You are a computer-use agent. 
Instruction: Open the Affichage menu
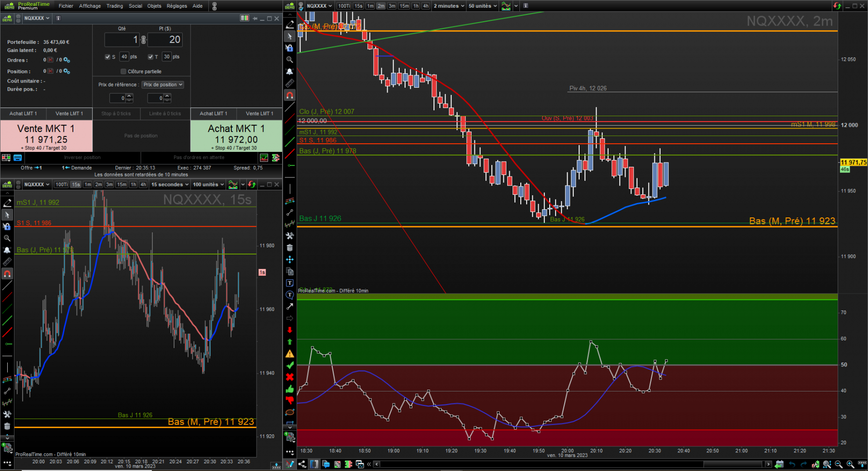click(90, 6)
